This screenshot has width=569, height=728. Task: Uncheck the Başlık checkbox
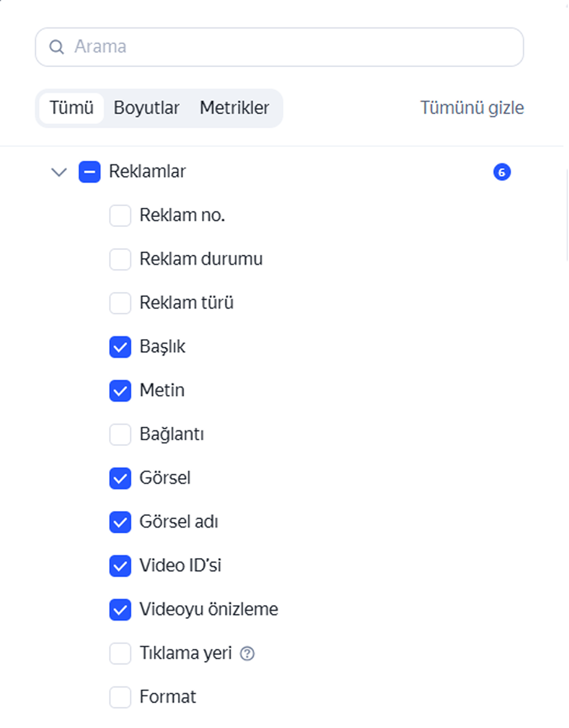(120, 347)
